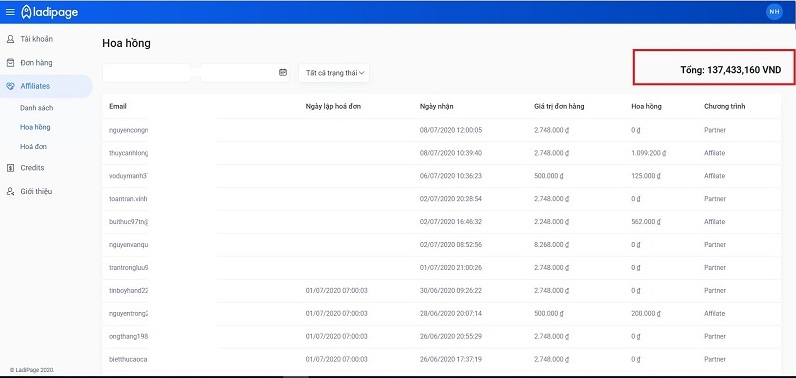Click the Credits dollar icon

click(x=10, y=168)
